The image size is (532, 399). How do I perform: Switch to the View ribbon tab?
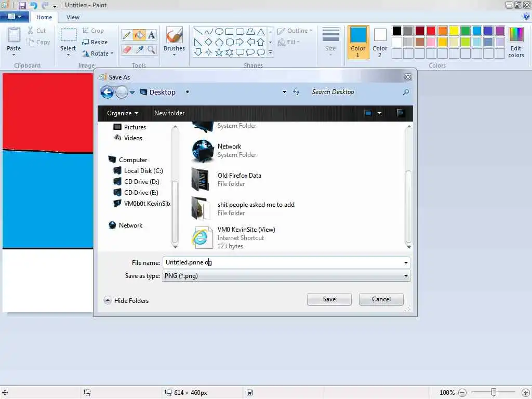(x=73, y=17)
